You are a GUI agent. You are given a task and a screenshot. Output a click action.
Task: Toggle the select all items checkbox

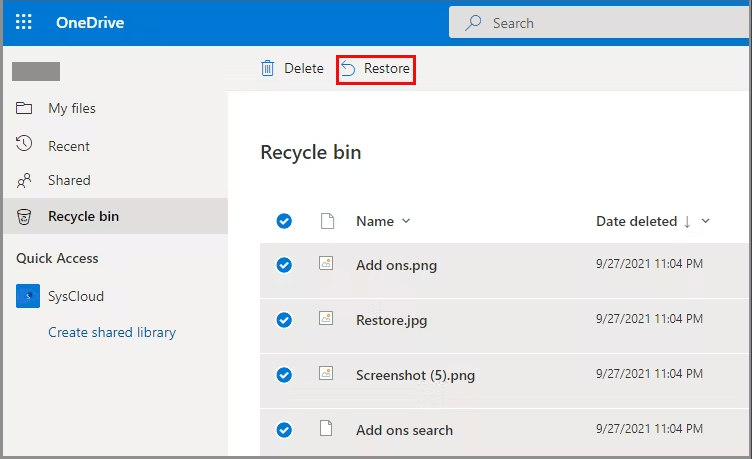point(284,221)
